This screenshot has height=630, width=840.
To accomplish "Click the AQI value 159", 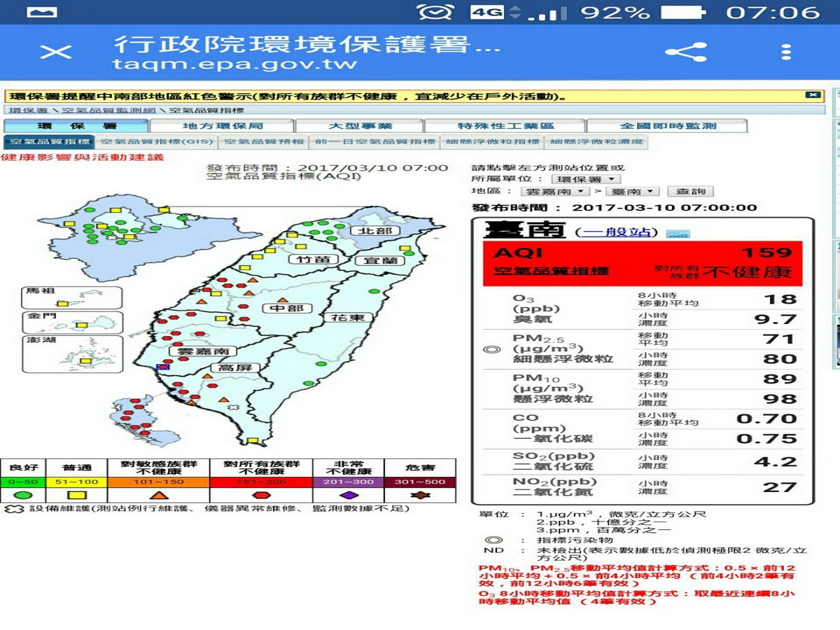I will 766,253.
